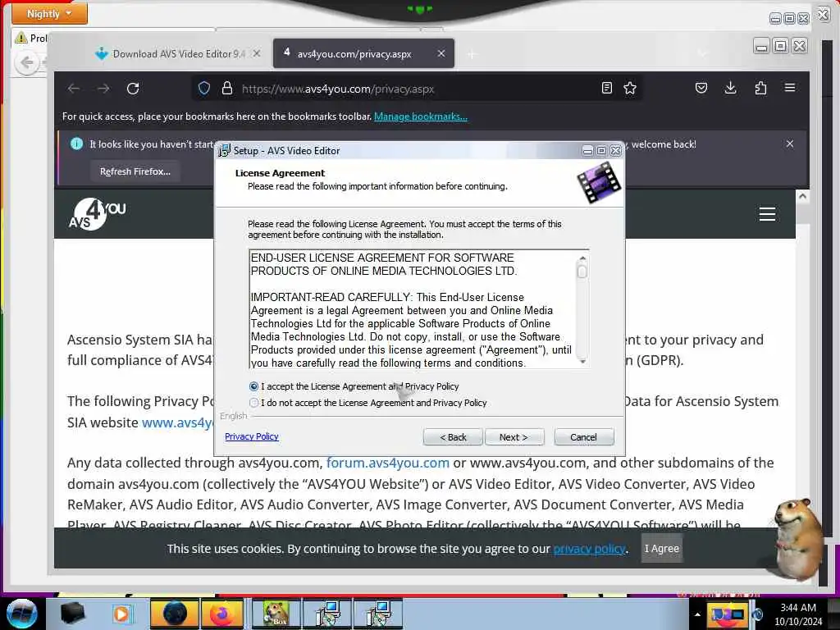Reload the avs4you privacy page

click(133, 89)
